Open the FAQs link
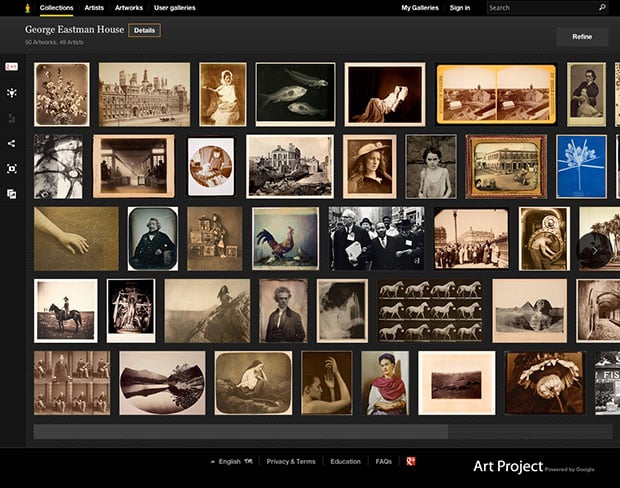 pyautogui.click(x=384, y=462)
